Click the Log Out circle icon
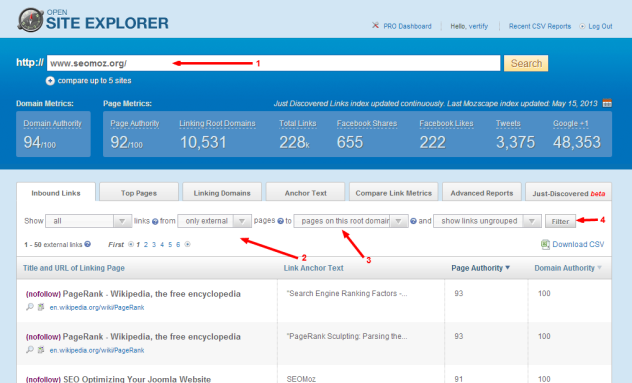The image size is (632, 383). [582, 26]
